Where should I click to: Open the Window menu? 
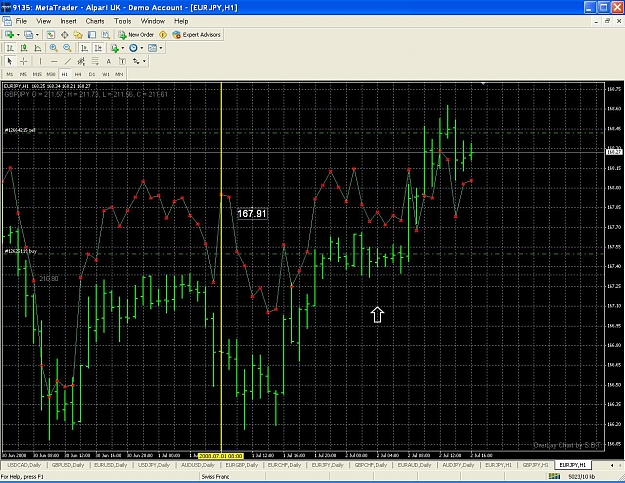[153, 21]
